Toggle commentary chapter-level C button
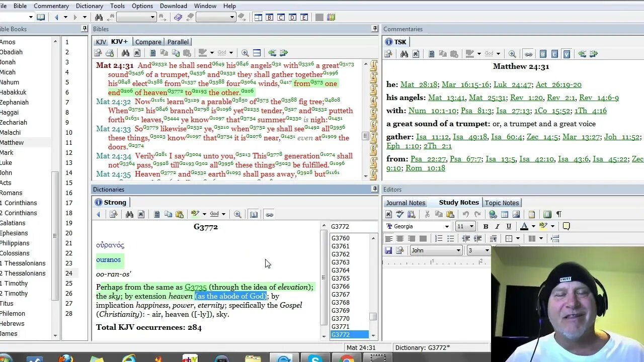This screenshot has width=644, height=362. 554,54
